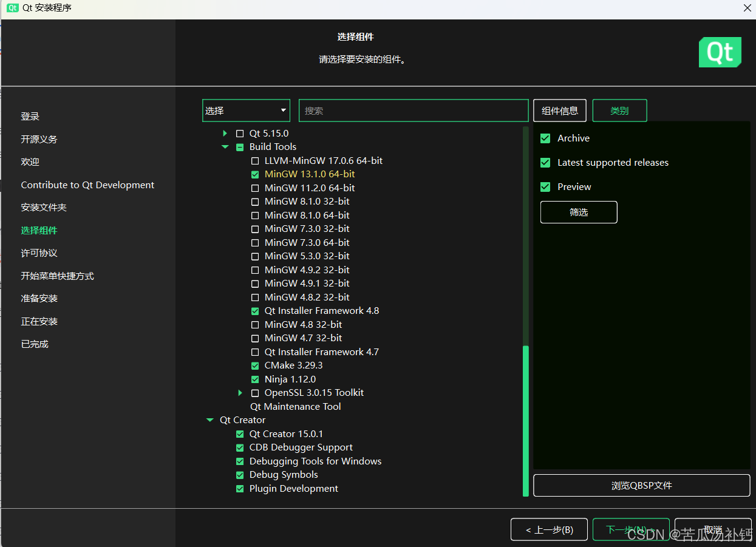
Task: Open 浏览QBSP文件 browse button
Action: pyautogui.click(x=642, y=486)
